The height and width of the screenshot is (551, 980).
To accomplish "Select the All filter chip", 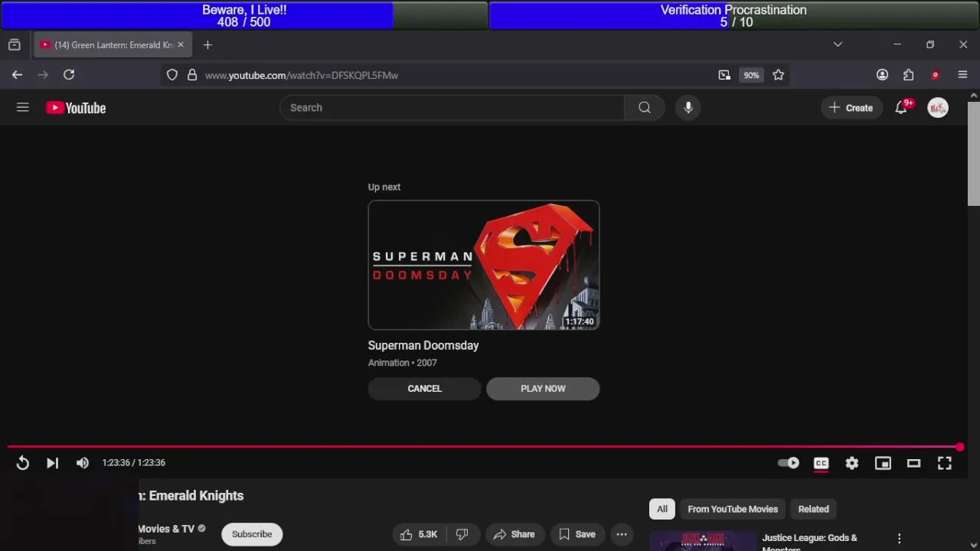I will (x=662, y=509).
